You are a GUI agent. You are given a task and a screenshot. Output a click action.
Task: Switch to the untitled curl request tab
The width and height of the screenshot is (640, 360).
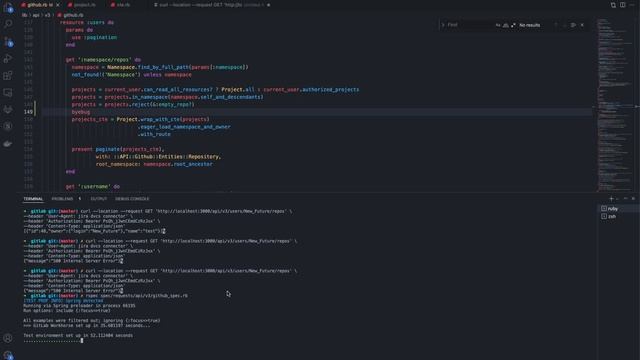click(212, 5)
